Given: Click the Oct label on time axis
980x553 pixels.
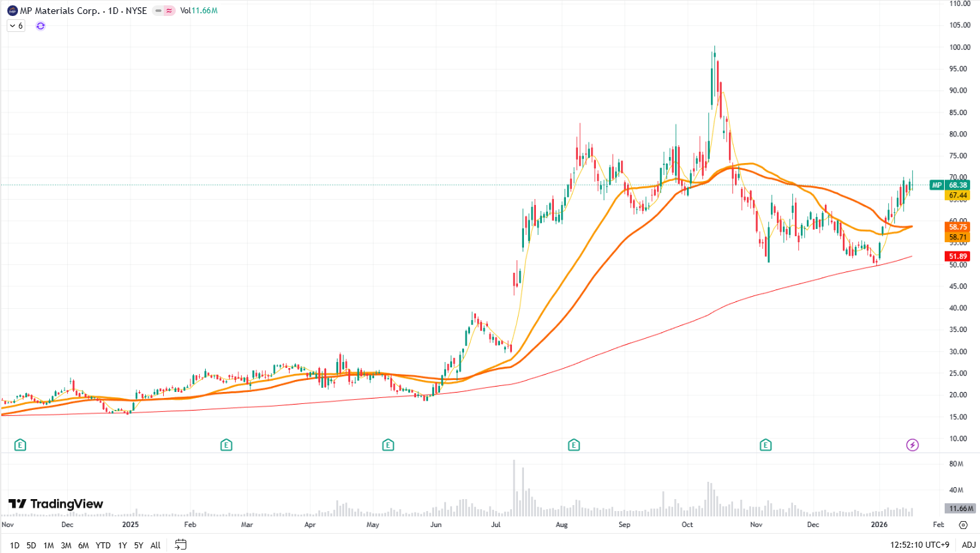Looking at the screenshot, I should pyautogui.click(x=687, y=524).
